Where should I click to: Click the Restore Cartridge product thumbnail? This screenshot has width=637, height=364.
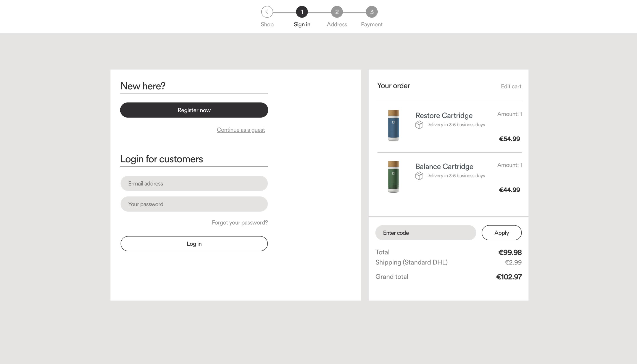tap(393, 126)
